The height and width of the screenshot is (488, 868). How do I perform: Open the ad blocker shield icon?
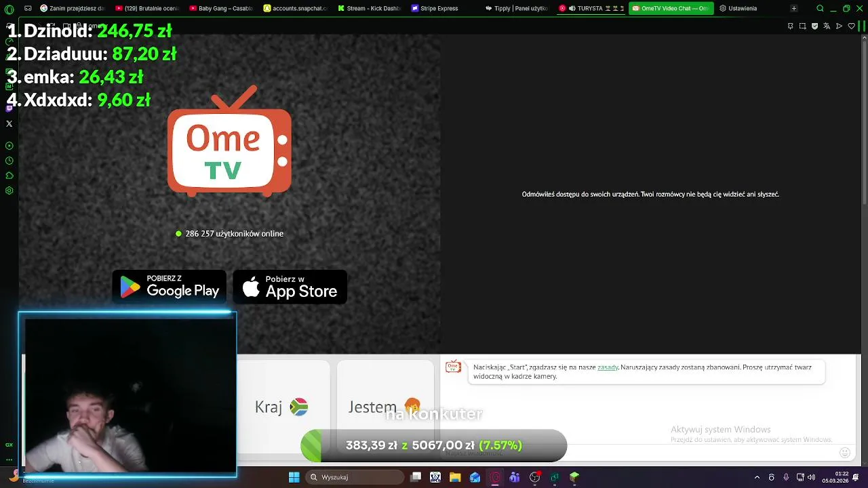point(814,26)
